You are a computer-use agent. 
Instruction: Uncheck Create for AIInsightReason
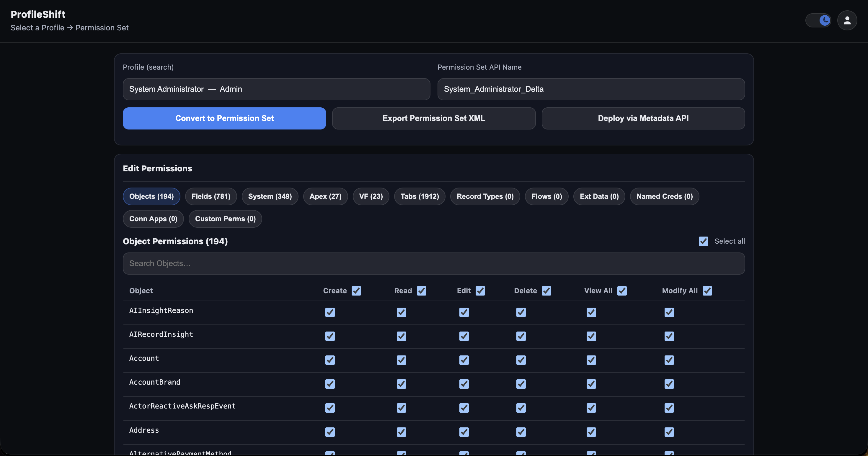click(330, 312)
